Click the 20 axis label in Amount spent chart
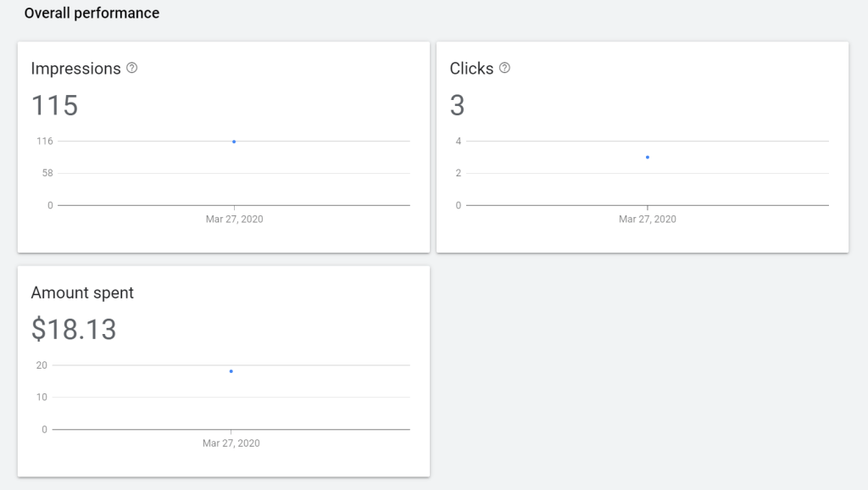 pos(42,365)
